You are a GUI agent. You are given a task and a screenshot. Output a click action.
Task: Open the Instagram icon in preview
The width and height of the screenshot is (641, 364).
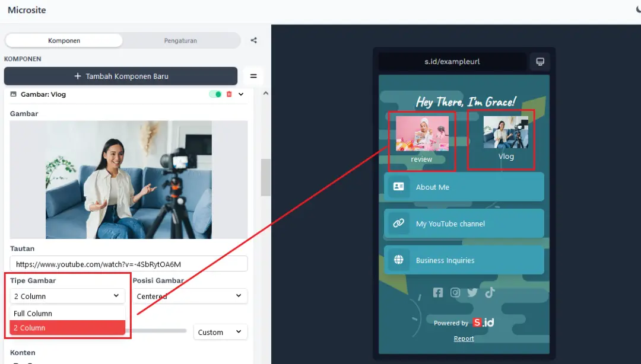coord(455,292)
